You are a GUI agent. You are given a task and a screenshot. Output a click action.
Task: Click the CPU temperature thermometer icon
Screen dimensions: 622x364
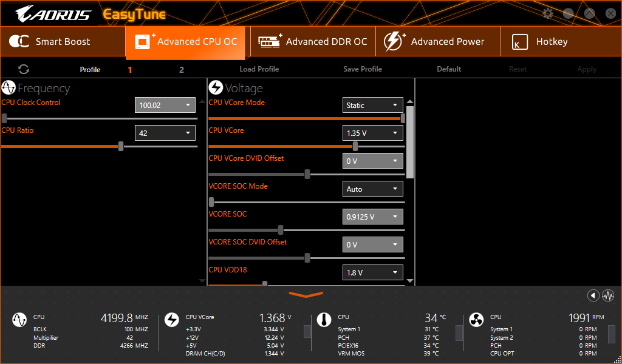(x=324, y=320)
